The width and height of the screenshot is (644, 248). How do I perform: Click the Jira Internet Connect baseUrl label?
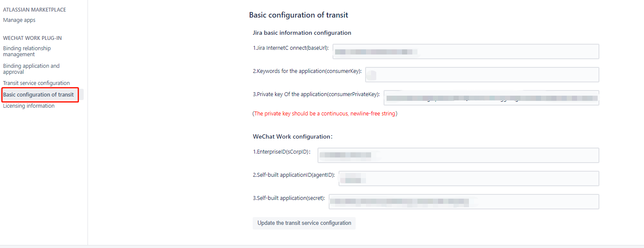pyautogui.click(x=291, y=48)
